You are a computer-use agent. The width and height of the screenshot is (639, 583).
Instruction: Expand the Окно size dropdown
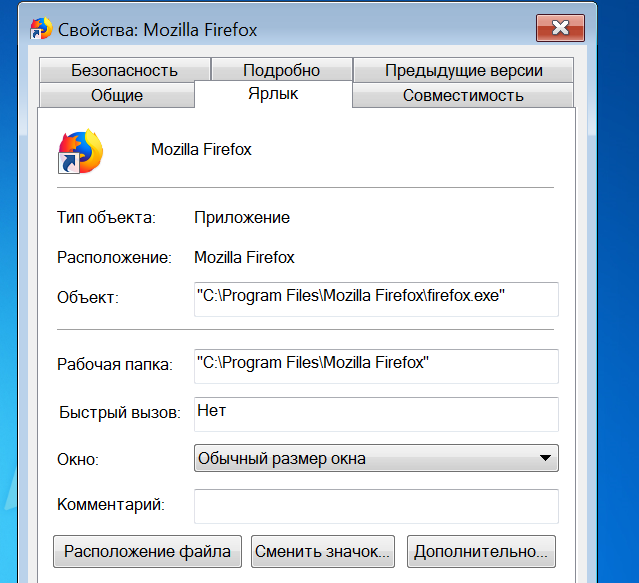click(545, 458)
